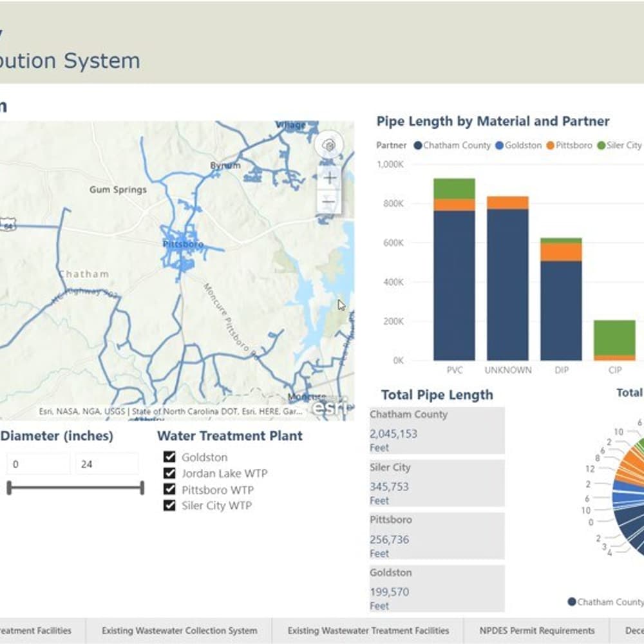Click the maximum diameter input field showing 24
Screen dimensions: 644x644
pos(107,464)
